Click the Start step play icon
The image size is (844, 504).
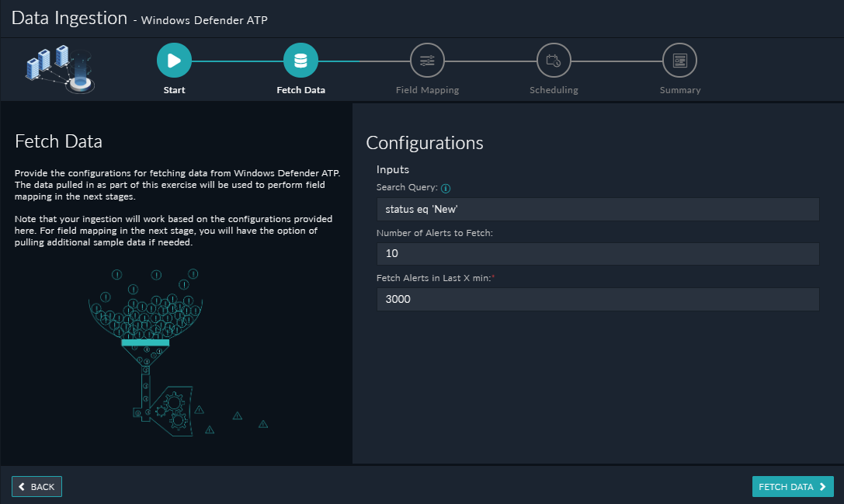click(x=174, y=60)
